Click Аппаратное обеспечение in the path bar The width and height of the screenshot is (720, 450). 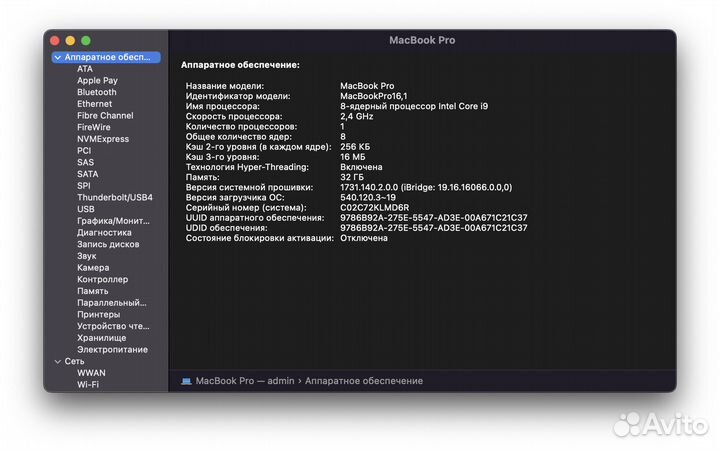[364, 381]
